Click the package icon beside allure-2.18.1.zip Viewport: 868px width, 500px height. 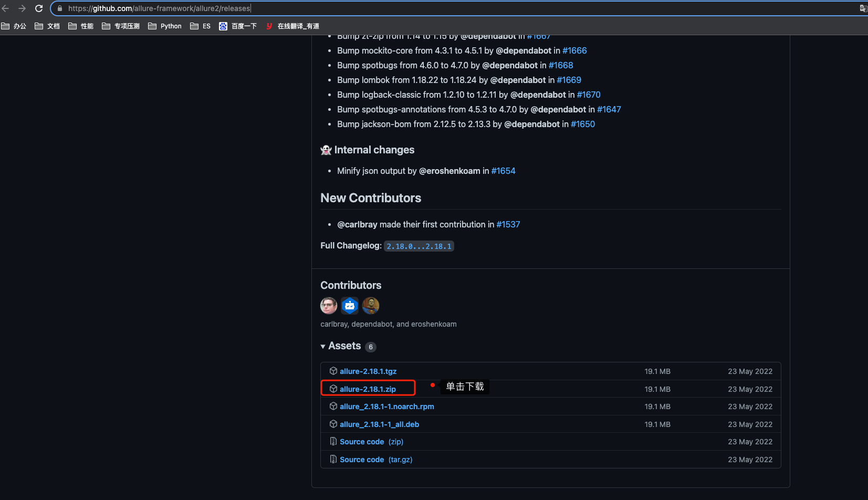333,389
